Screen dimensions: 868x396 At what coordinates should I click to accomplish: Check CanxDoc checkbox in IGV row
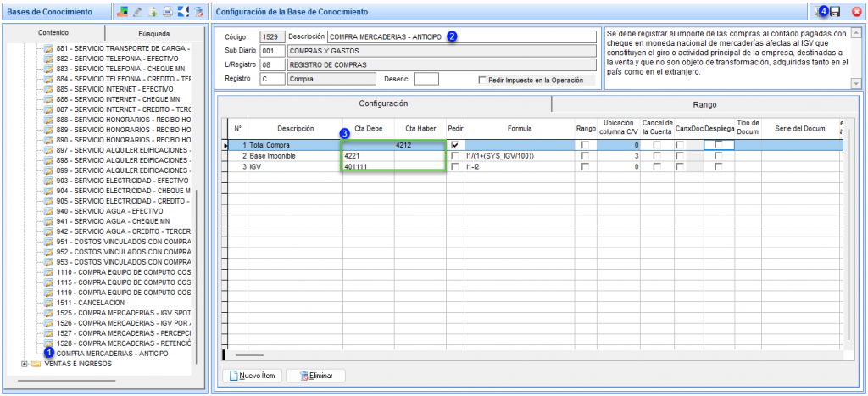[x=681, y=166]
